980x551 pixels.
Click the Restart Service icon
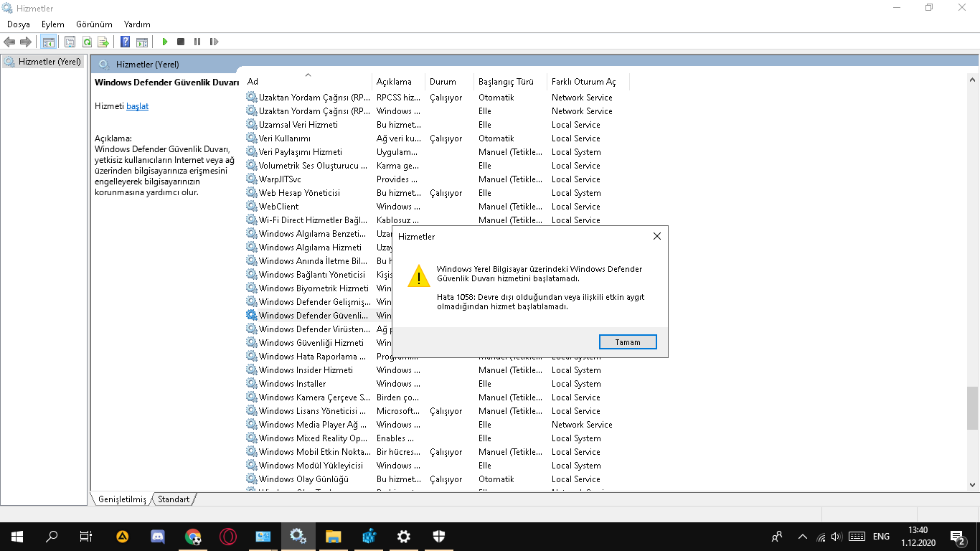tap(214, 42)
